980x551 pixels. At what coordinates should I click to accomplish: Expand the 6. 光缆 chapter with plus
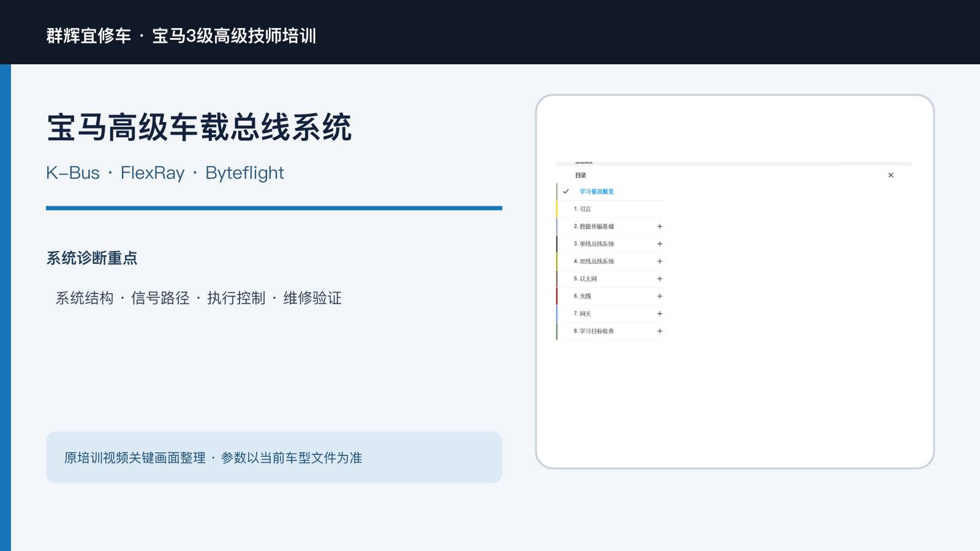pyautogui.click(x=660, y=296)
